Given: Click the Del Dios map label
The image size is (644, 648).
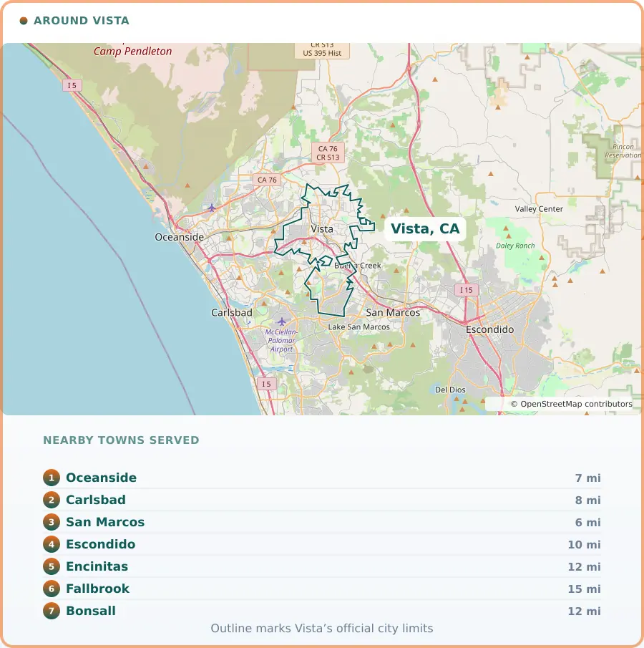Looking at the screenshot, I should click(450, 390).
